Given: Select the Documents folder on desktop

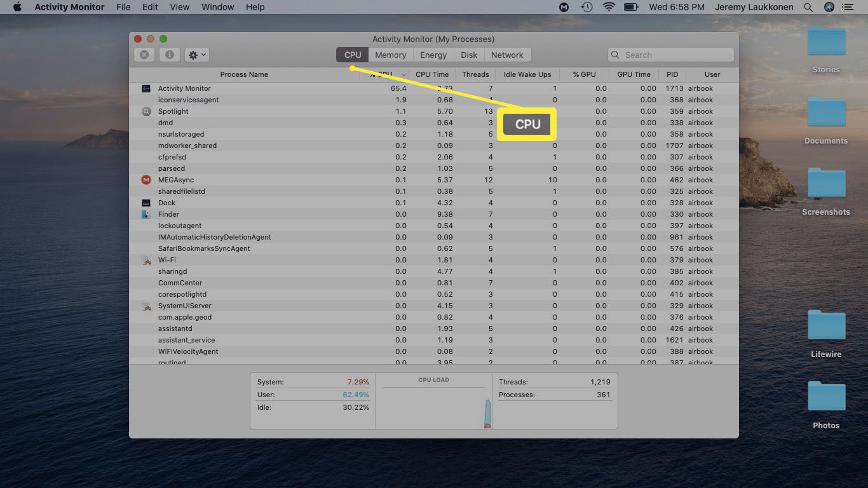Looking at the screenshot, I should point(826,121).
